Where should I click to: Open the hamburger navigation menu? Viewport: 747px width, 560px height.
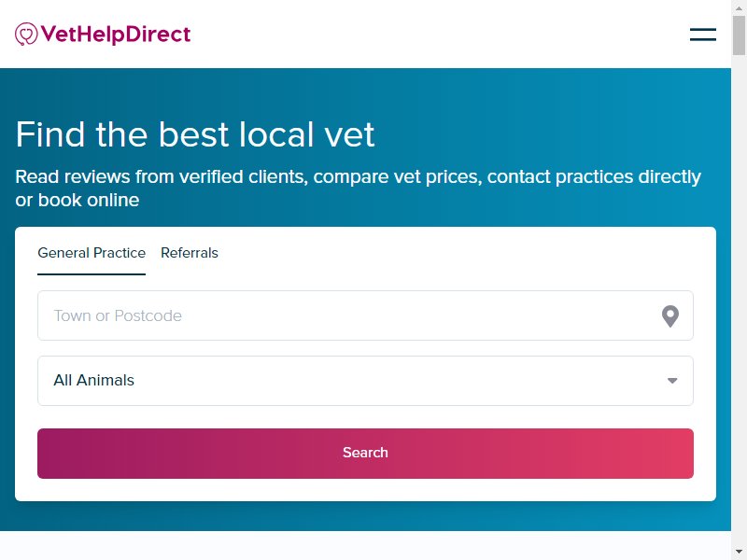[x=703, y=35]
